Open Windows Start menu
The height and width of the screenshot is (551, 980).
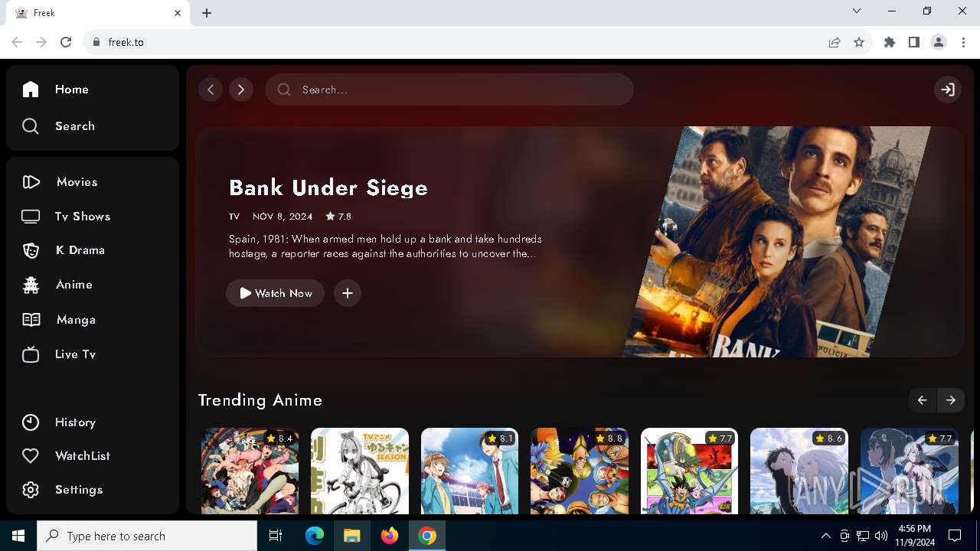coord(18,536)
